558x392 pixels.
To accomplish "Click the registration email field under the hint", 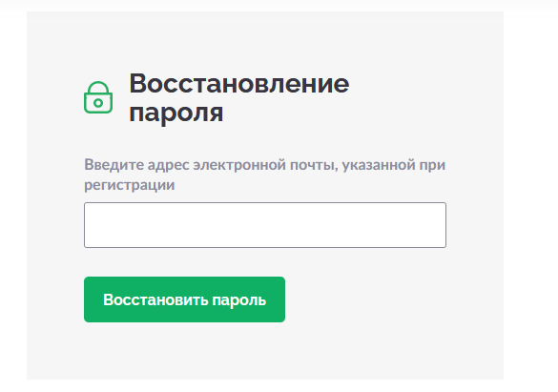I will point(265,225).
